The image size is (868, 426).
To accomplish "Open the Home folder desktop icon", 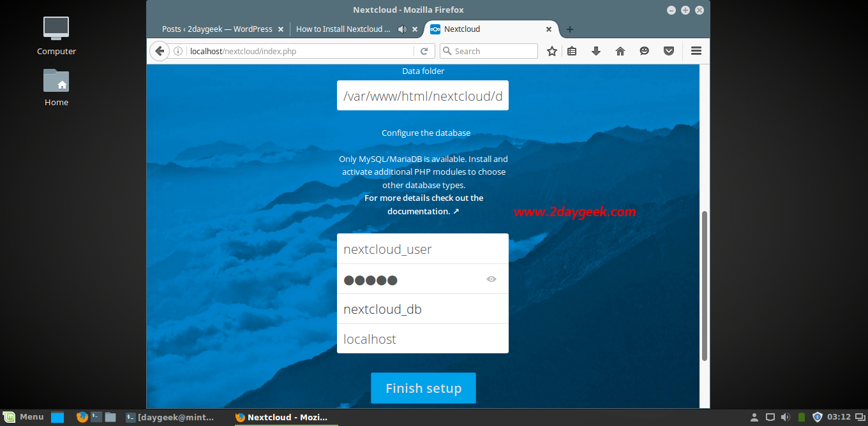I will (56, 87).
